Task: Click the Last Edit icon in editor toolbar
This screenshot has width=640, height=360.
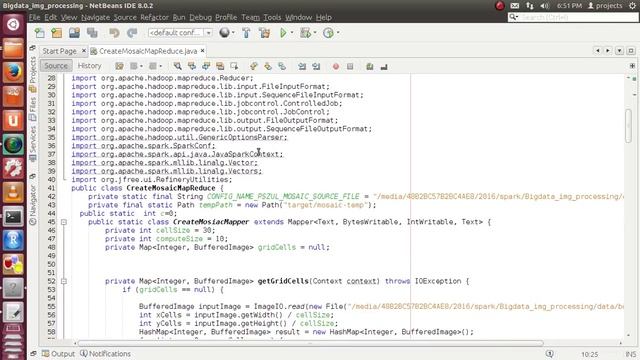Action: pos(119,66)
